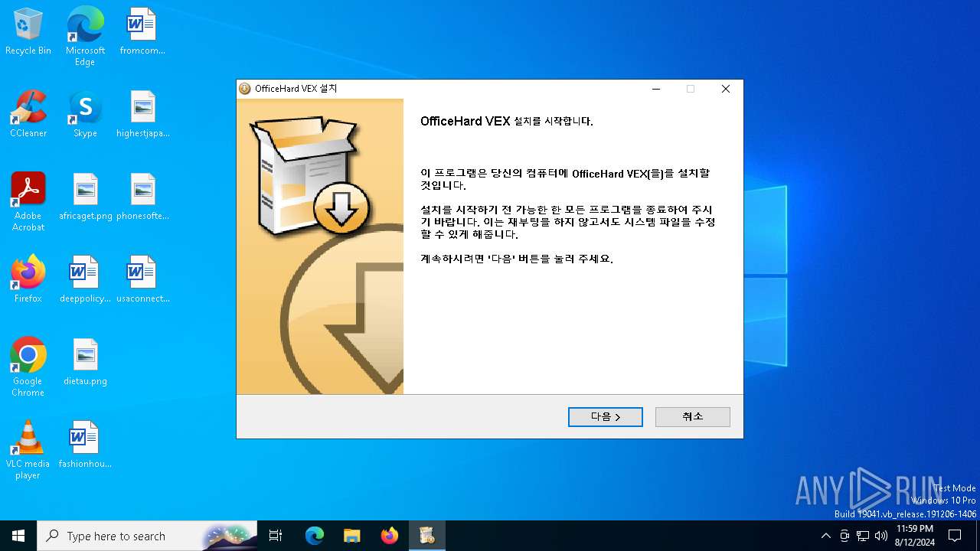Viewport: 980px width, 551px height.
Task: Click the 취소 (Cancel) button
Action: click(x=692, y=416)
